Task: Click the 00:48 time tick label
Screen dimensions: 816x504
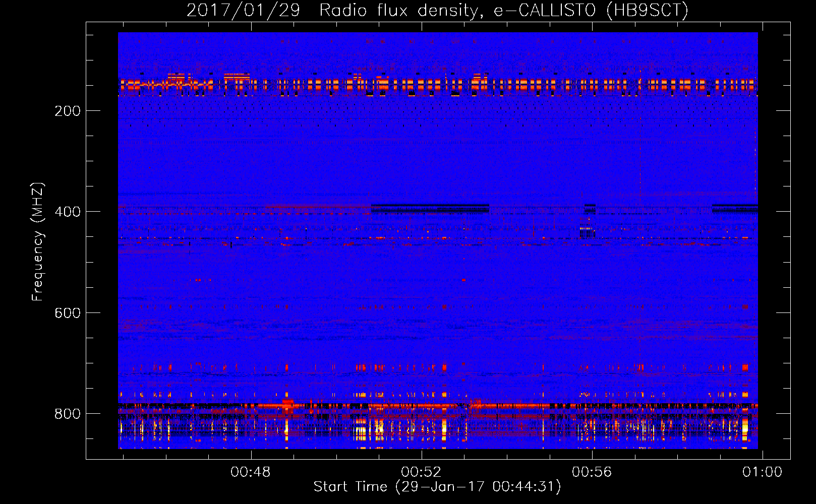Action: click(250, 472)
